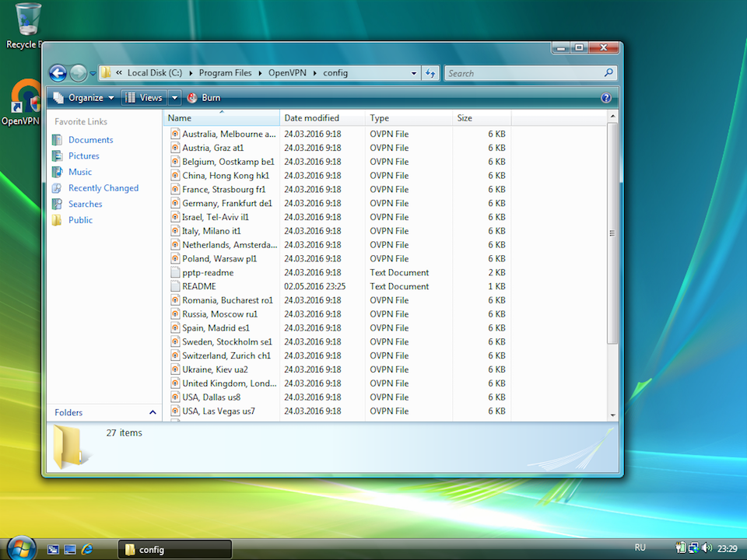This screenshot has height=560, width=747.
Task: Click the Search input field
Action: tap(531, 73)
